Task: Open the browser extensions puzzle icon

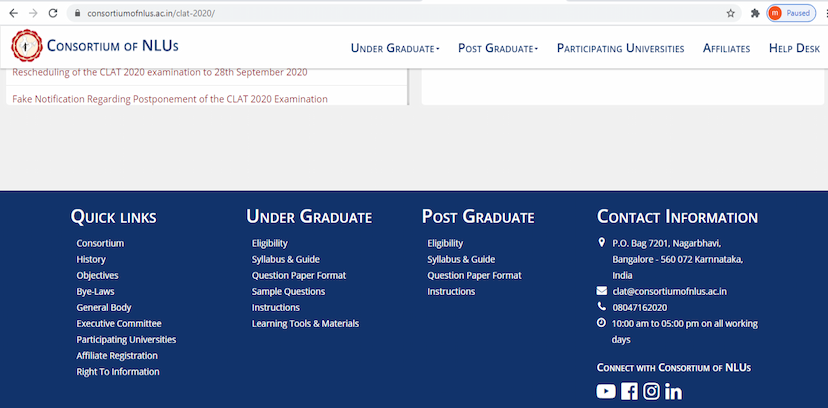Action: click(x=755, y=13)
